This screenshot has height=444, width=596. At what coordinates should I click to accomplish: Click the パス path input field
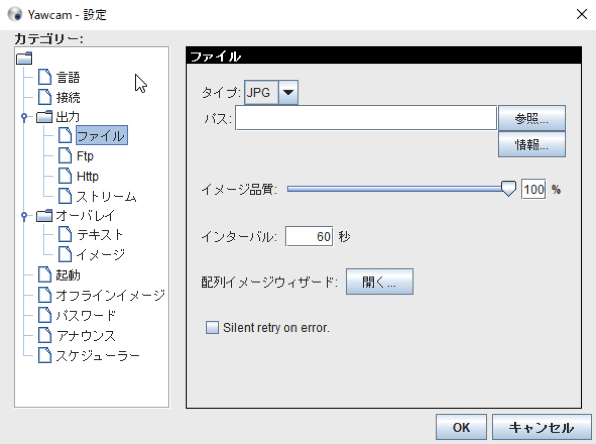(366, 118)
